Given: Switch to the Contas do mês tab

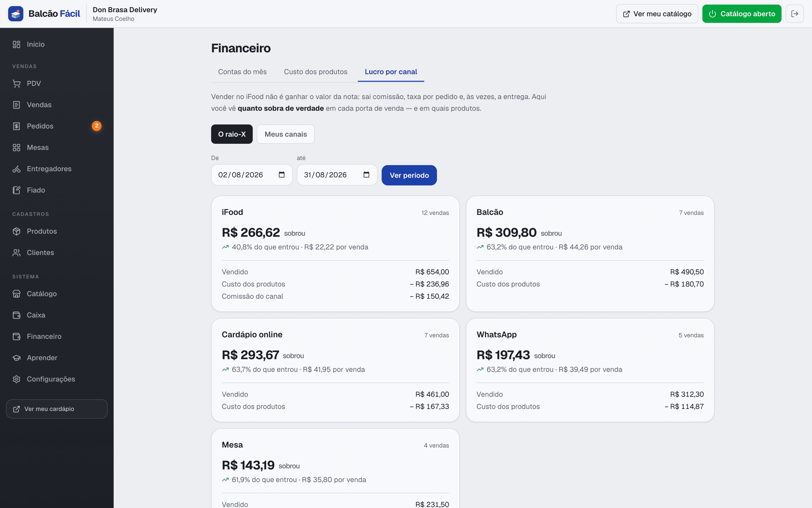Looking at the screenshot, I should 242,72.
